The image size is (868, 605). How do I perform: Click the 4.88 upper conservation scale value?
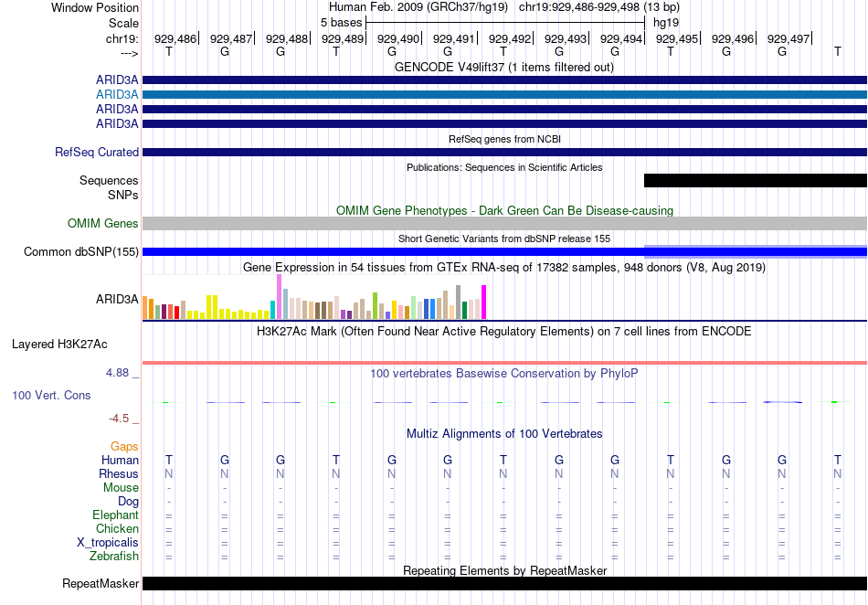(117, 373)
